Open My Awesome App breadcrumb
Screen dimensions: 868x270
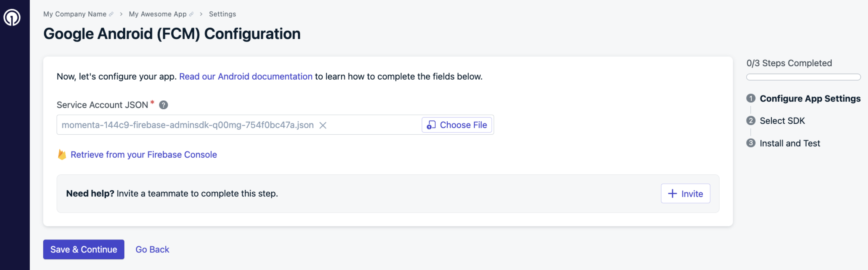(x=157, y=14)
